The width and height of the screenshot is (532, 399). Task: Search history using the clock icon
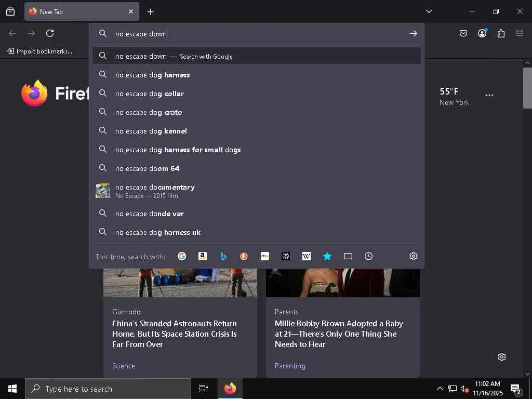[x=369, y=256]
